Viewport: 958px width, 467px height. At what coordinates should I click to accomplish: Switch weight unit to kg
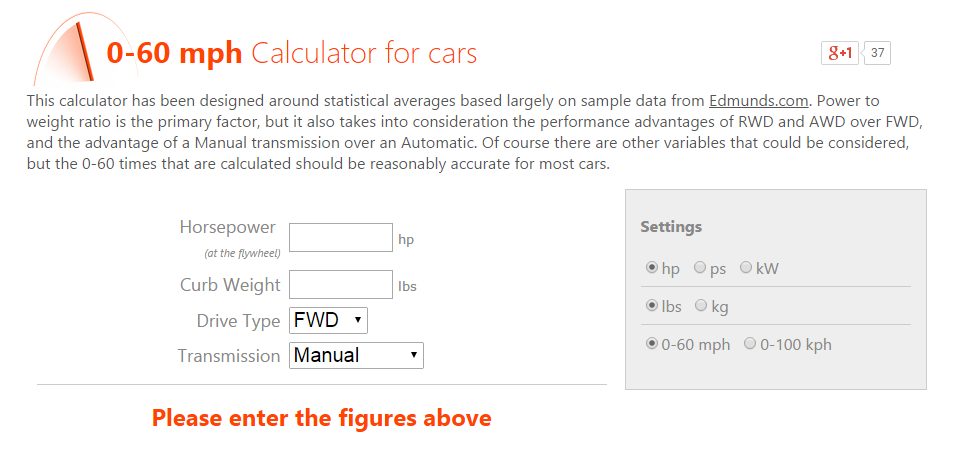[701, 306]
